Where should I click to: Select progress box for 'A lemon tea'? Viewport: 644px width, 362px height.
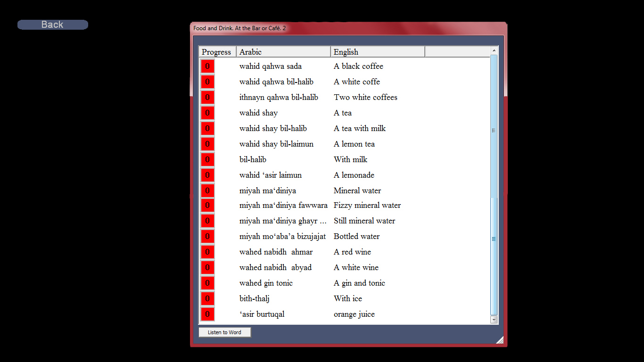[x=207, y=144]
